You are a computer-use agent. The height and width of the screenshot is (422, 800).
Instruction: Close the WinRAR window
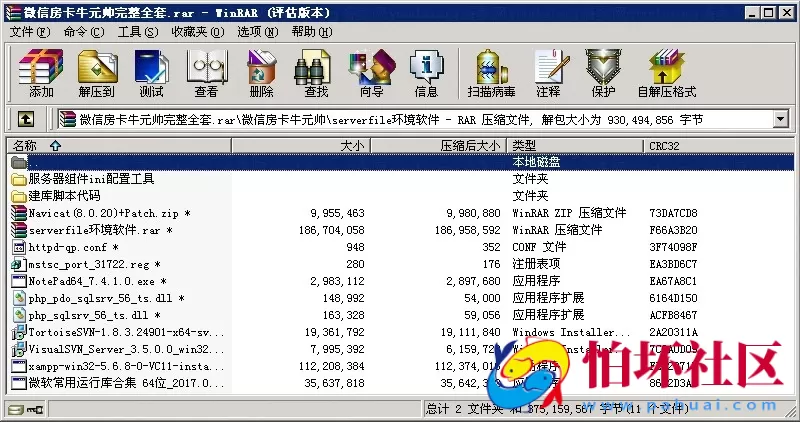coord(787,13)
